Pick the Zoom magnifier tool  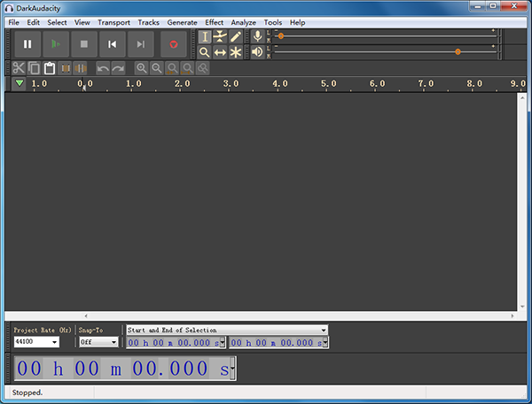click(205, 52)
